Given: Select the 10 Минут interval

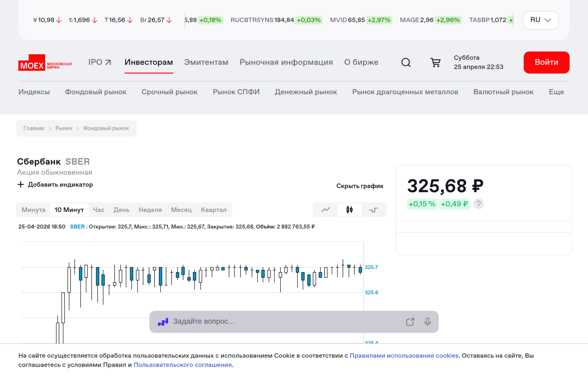Looking at the screenshot, I should tap(69, 210).
